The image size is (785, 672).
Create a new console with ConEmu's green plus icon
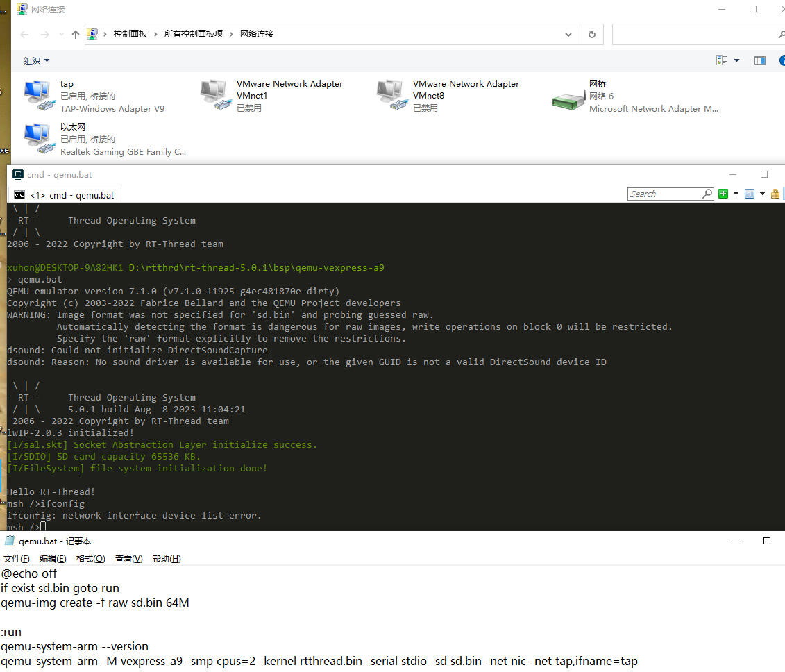pyautogui.click(x=723, y=194)
